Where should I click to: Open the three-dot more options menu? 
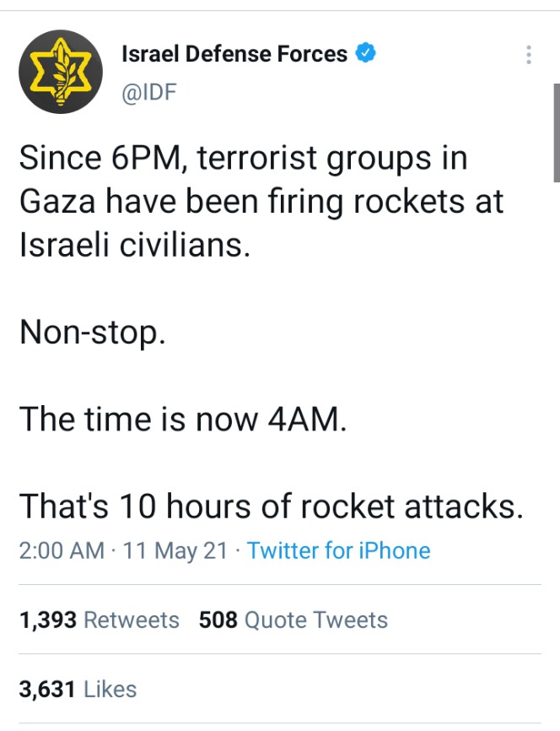pos(529,56)
